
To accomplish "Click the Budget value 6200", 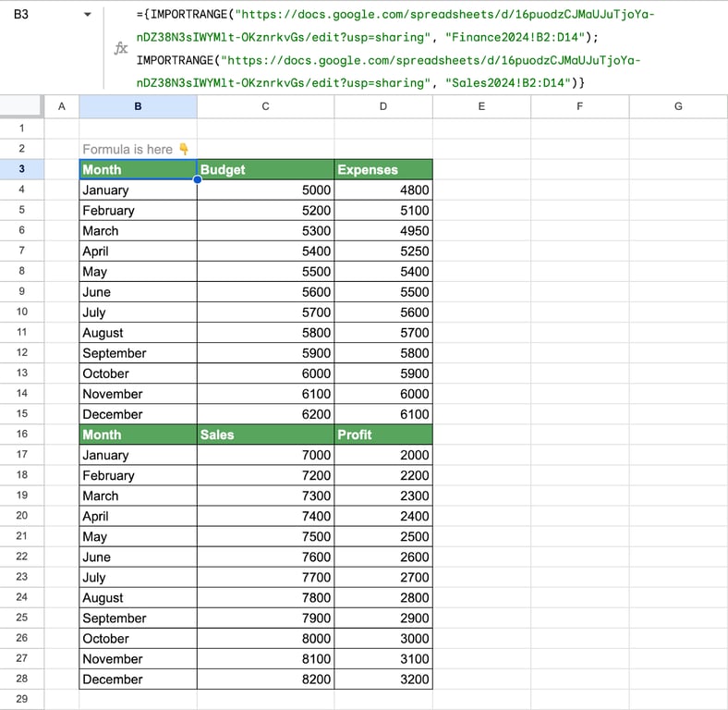I will point(265,414).
